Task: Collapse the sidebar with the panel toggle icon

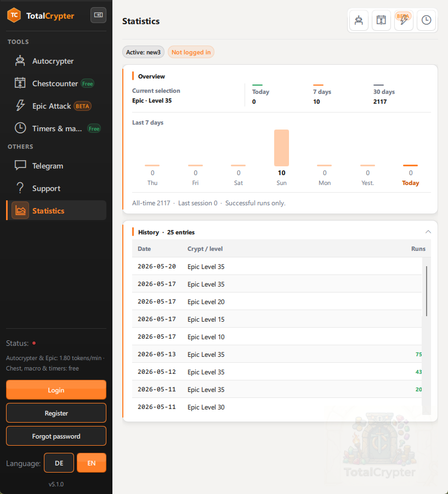Action: (98, 15)
